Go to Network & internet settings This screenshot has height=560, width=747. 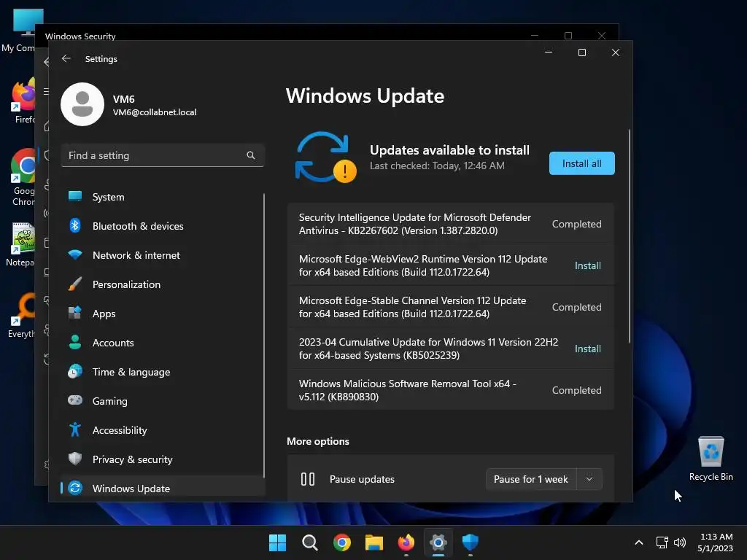(162, 255)
